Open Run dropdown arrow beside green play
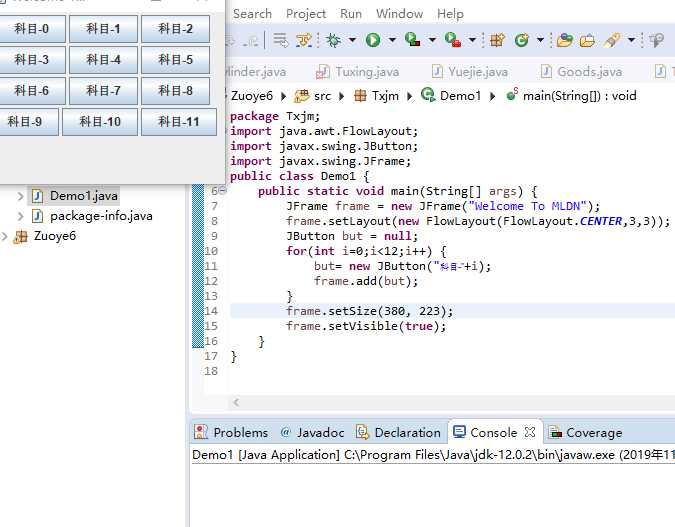This screenshot has width=675, height=527. pyautogui.click(x=392, y=40)
